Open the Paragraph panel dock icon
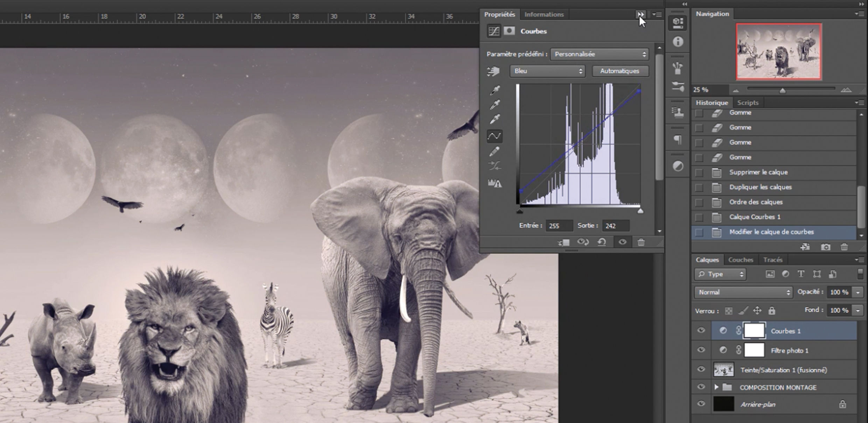This screenshot has height=423, width=868. tap(678, 140)
